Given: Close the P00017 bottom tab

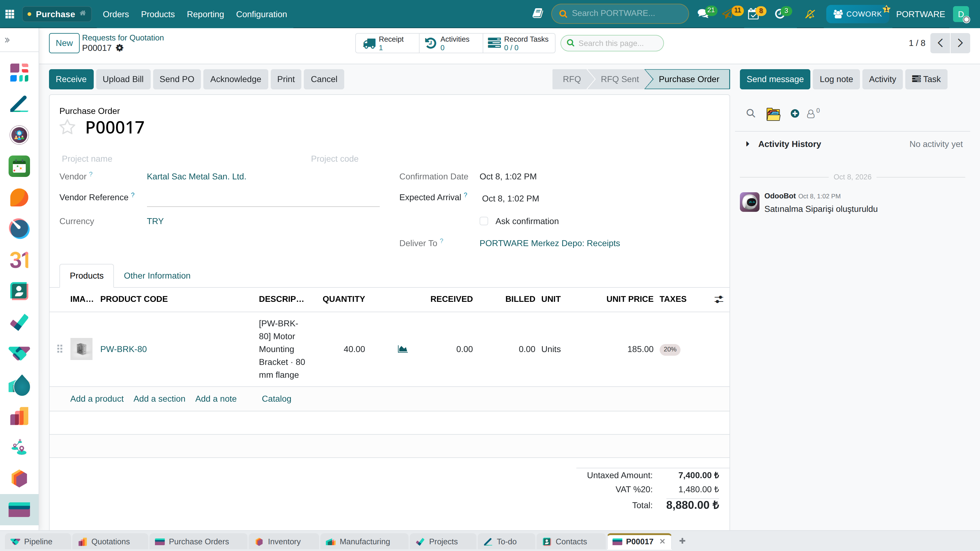Looking at the screenshot, I should click(x=662, y=541).
